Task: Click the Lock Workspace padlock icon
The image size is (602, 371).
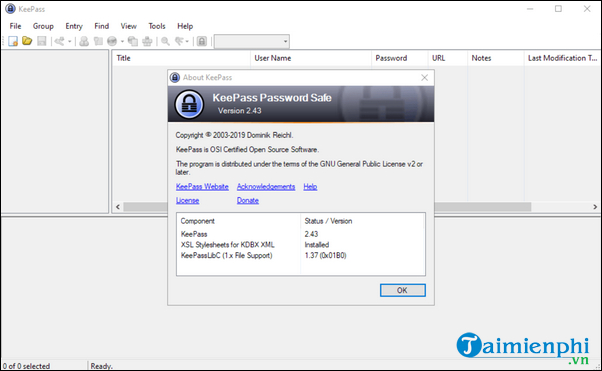Action: point(202,41)
